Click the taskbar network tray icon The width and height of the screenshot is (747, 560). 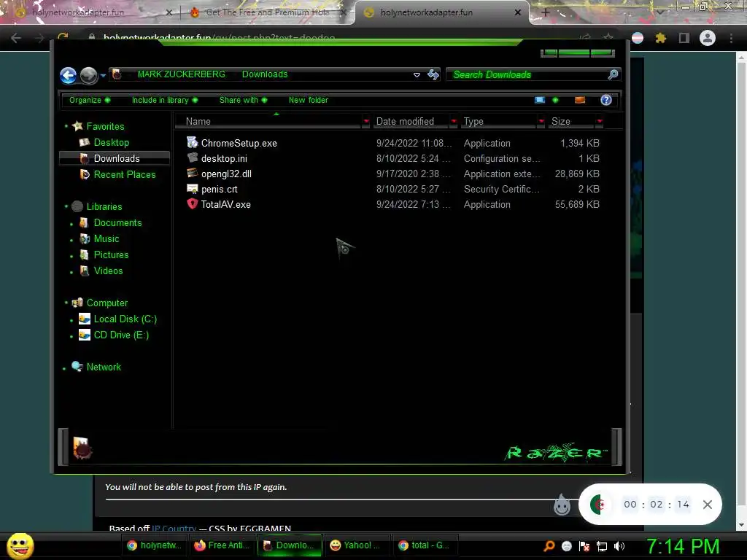pyautogui.click(x=602, y=547)
